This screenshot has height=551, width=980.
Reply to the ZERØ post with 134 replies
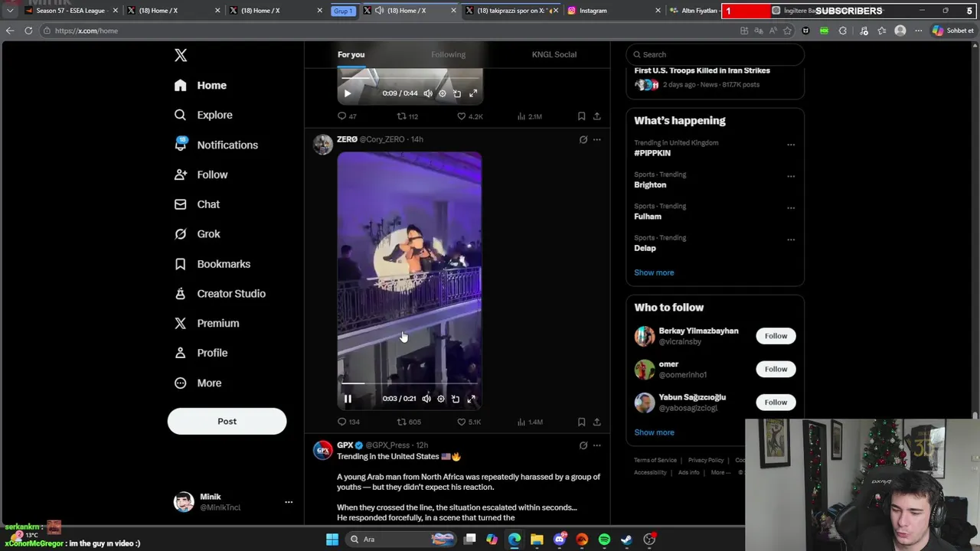[x=348, y=422]
